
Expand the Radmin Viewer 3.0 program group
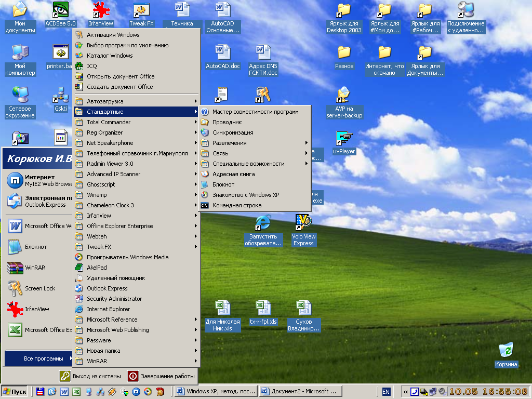tap(136, 164)
